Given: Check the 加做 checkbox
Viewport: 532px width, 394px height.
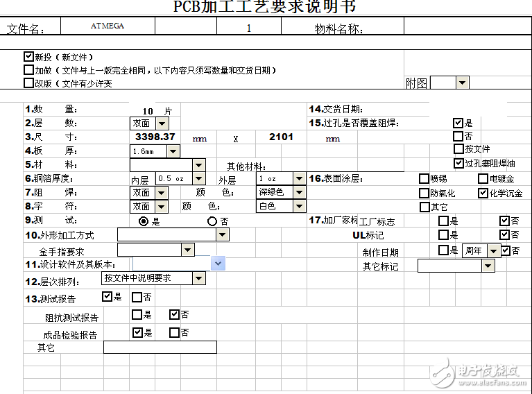Looking at the screenshot, I should tap(28, 70).
